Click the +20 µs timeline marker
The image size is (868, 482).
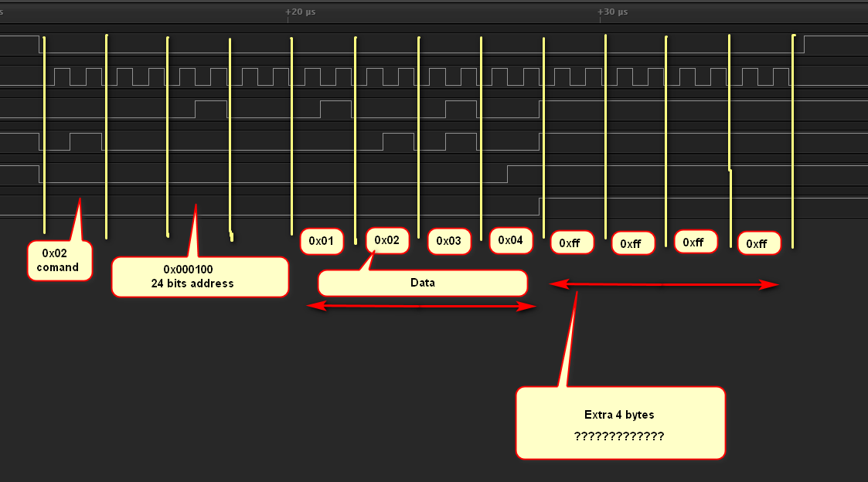click(300, 12)
